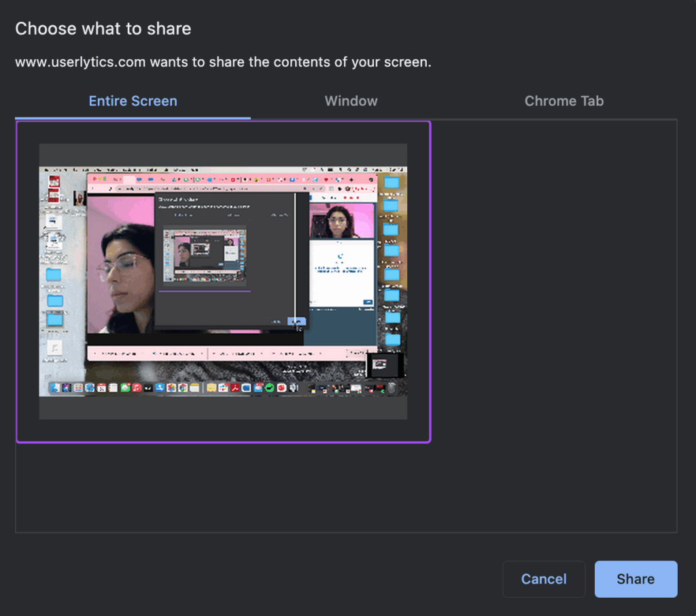The image size is (696, 616).
Task: Open the Reminders checklist icon in the dock
Action: tap(113, 388)
